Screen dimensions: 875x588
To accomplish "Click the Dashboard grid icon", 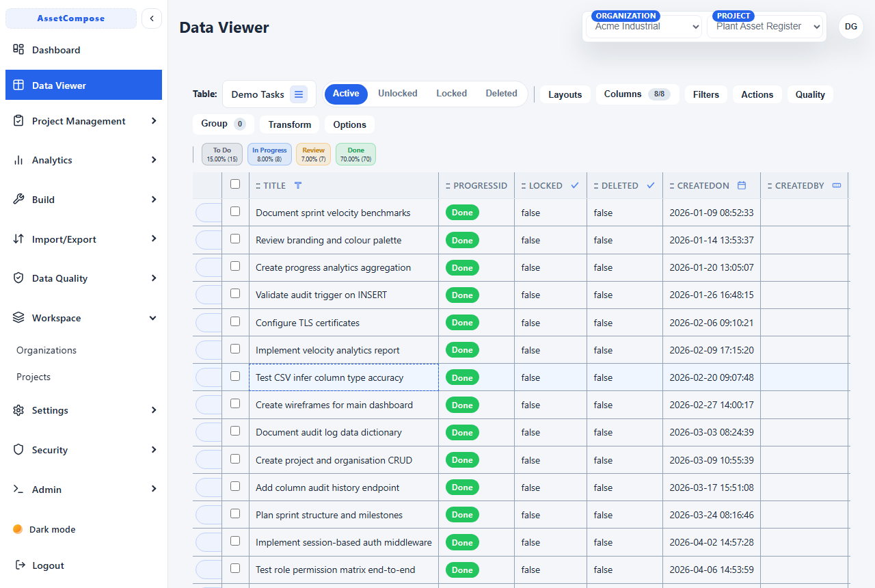I will [x=18, y=49].
